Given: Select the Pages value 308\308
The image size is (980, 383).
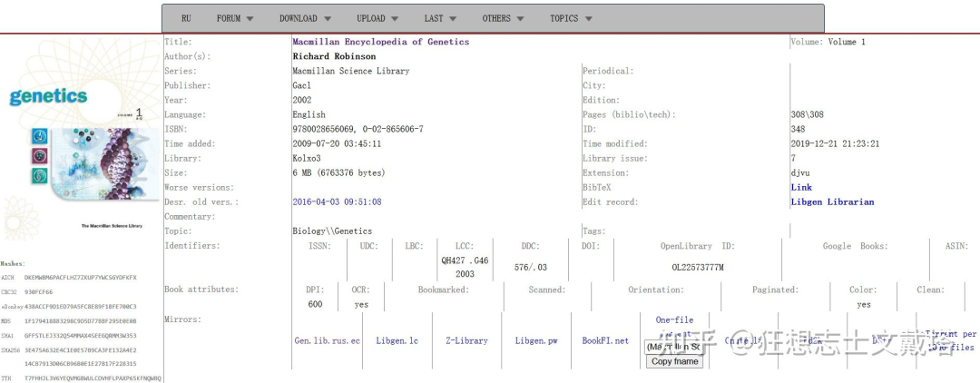Looking at the screenshot, I should point(807,114).
